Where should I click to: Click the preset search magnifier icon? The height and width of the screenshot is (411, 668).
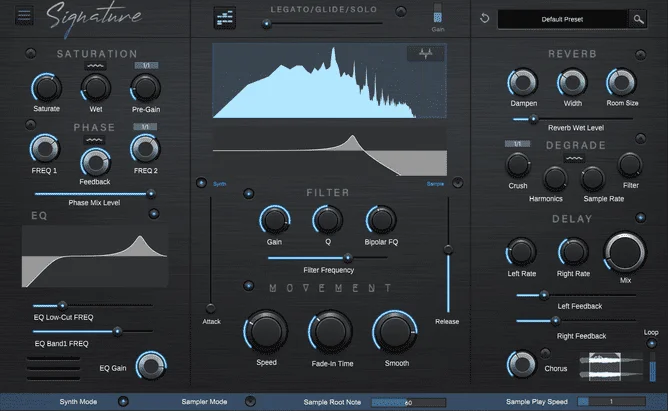click(x=638, y=19)
